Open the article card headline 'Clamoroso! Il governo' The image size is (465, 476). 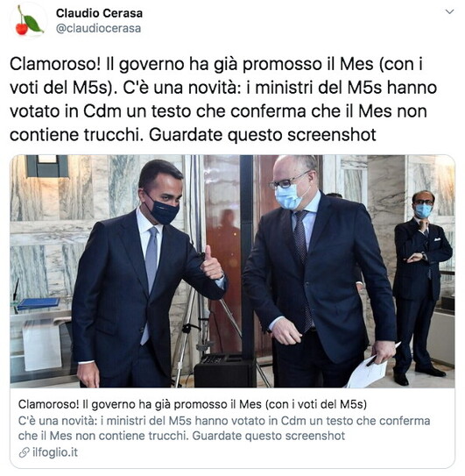coord(193,404)
